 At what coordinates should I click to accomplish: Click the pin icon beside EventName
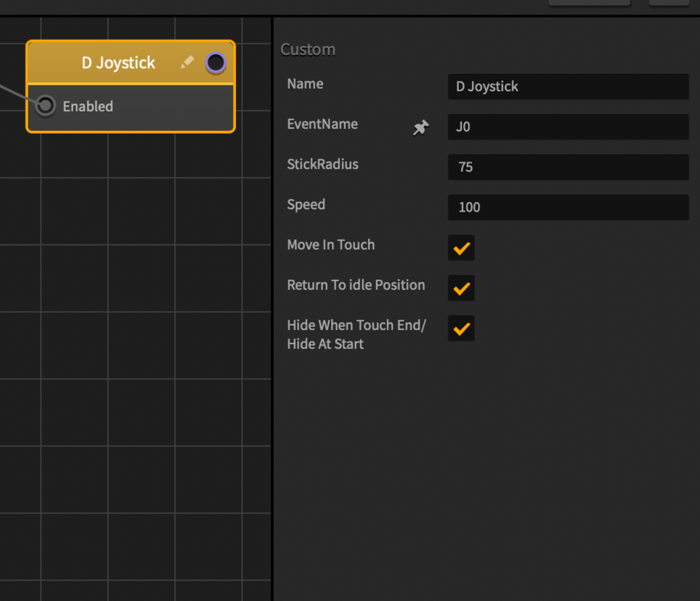421,127
